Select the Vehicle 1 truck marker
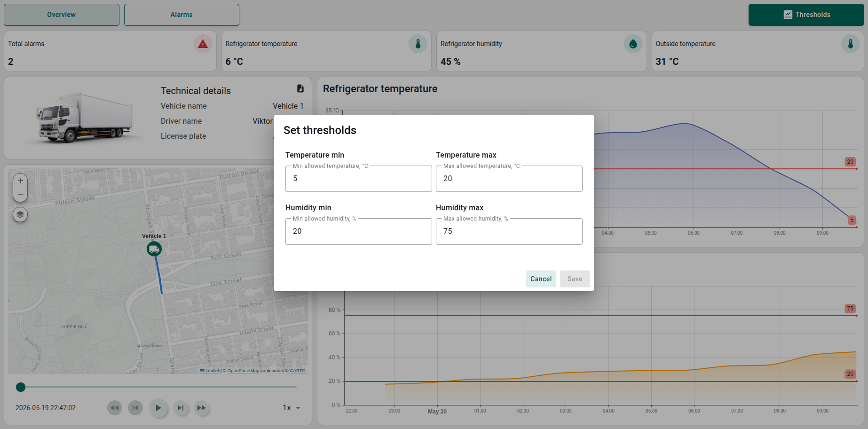The width and height of the screenshot is (868, 429). coord(154,248)
